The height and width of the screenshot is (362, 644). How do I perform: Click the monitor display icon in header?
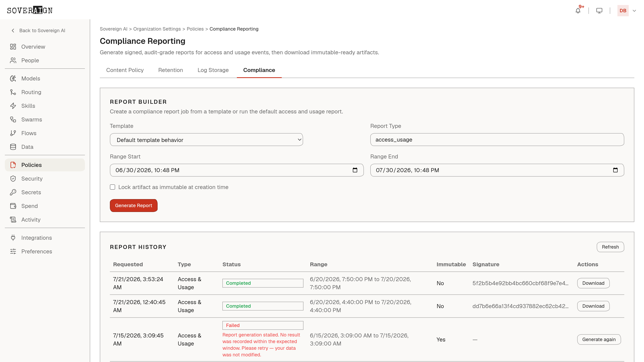[x=599, y=11]
